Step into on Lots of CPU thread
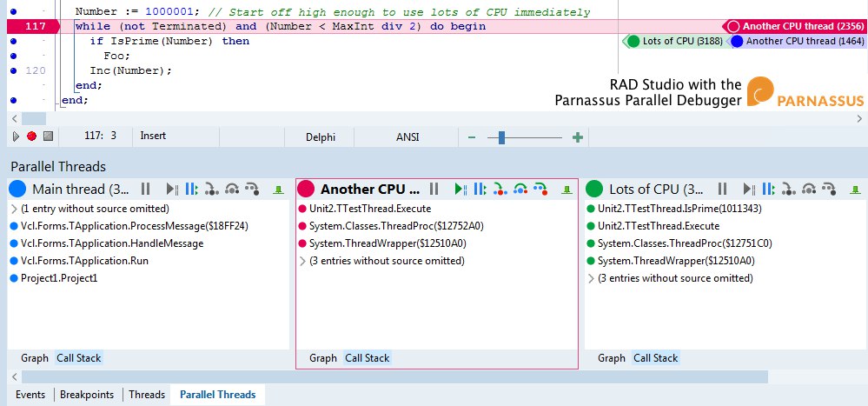This screenshot has width=868, height=406. [787, 190]
